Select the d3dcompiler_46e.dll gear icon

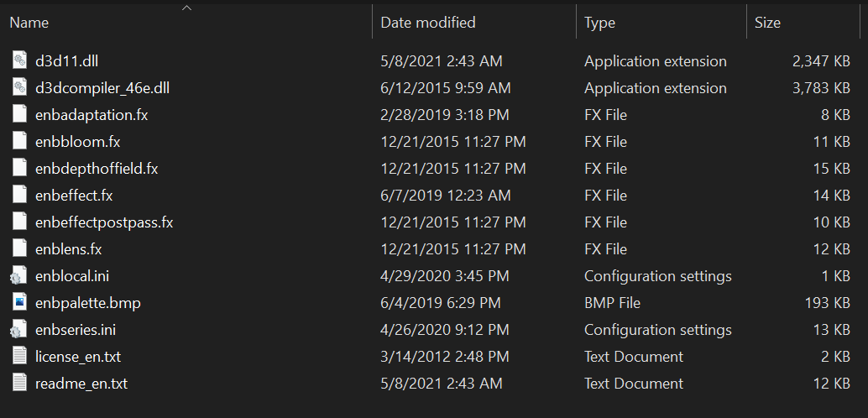[x=19, y=87]
